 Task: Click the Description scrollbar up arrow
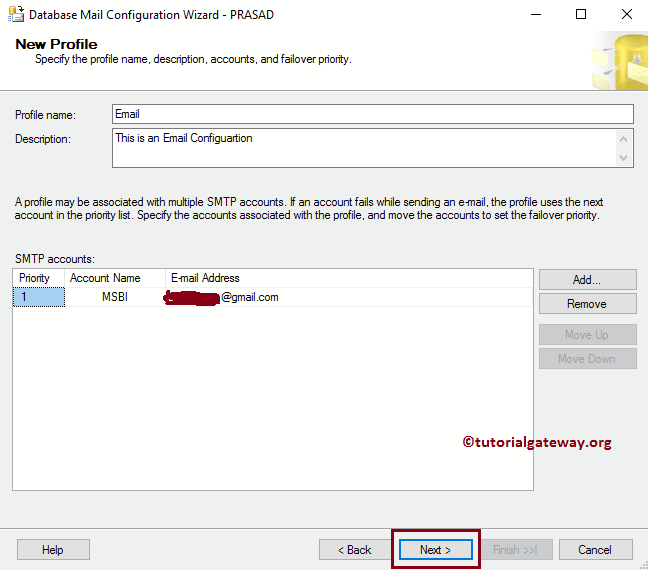point(624,139)
